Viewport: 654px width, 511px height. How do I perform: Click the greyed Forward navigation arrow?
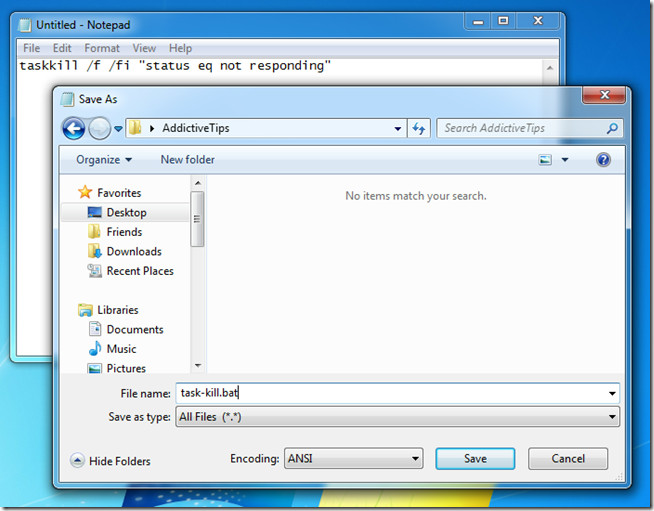[x=99, y=128]
